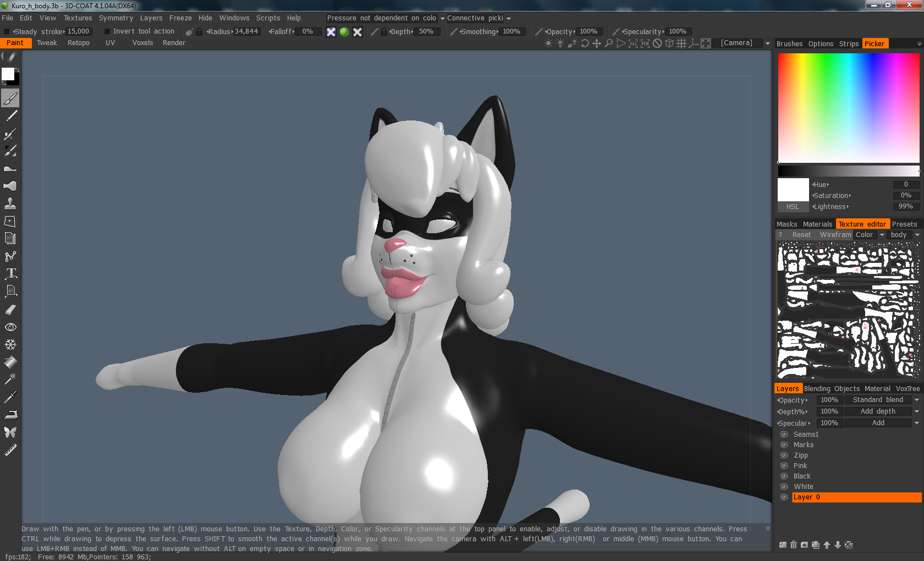Open the Textures menu
Viewport: 924px width, 561px height.
[x=78, y=18]
